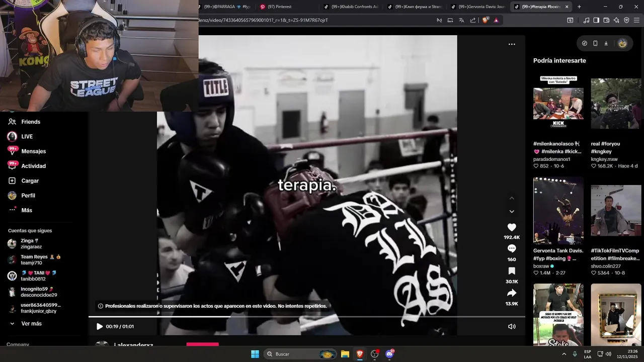Click TikTok coin icon in top-right pill
Image resolution: width=644 pixels, height=362 pixels.
click(584, 43)
